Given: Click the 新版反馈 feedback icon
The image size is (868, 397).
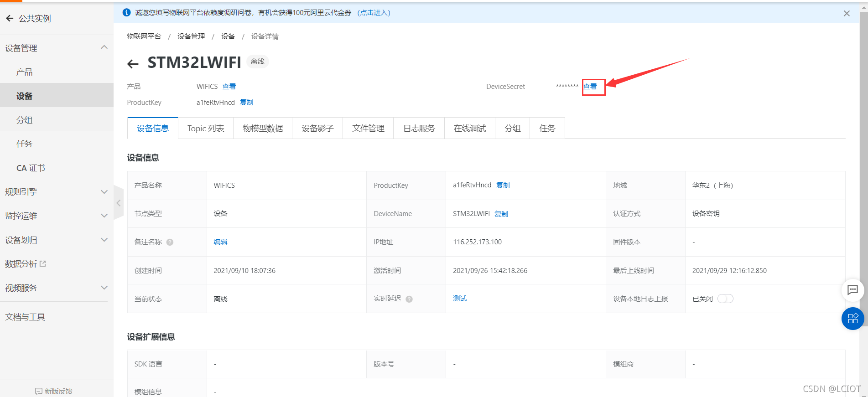Looking at the screenshot, I should click(39, 391).
